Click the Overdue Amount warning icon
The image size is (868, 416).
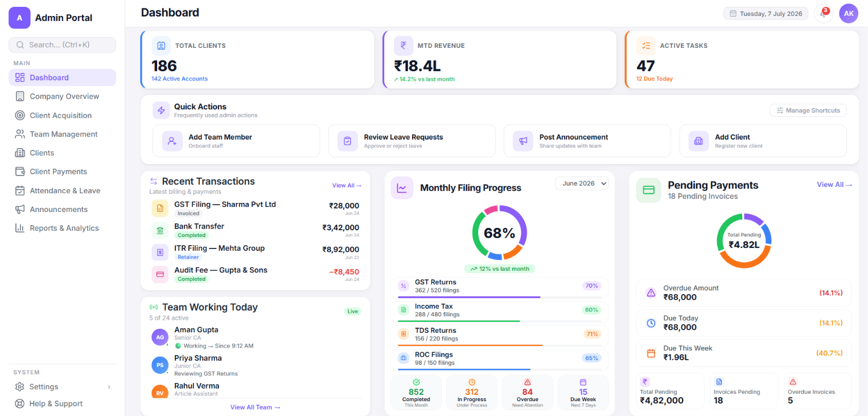pyautogui.click(x=651, y=293)
